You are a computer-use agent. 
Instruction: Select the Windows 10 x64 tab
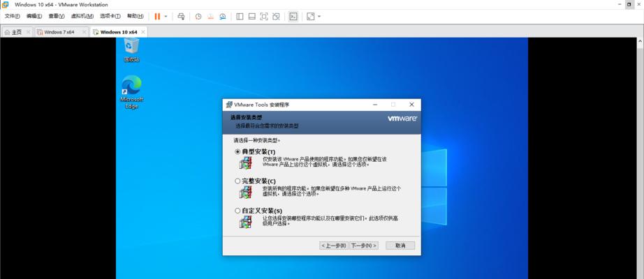[119, 32]
